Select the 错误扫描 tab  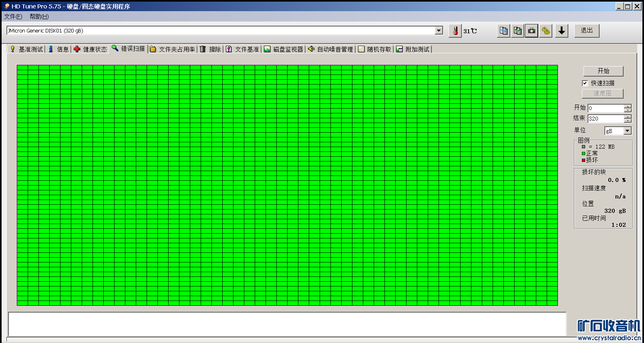tap(129, 48)
